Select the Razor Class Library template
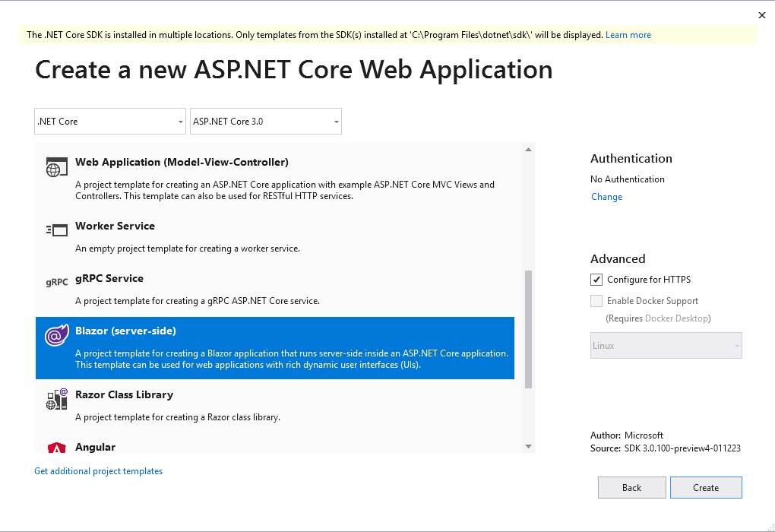The height and width of the screenshot is (532, 775). (x=275, y=406)
